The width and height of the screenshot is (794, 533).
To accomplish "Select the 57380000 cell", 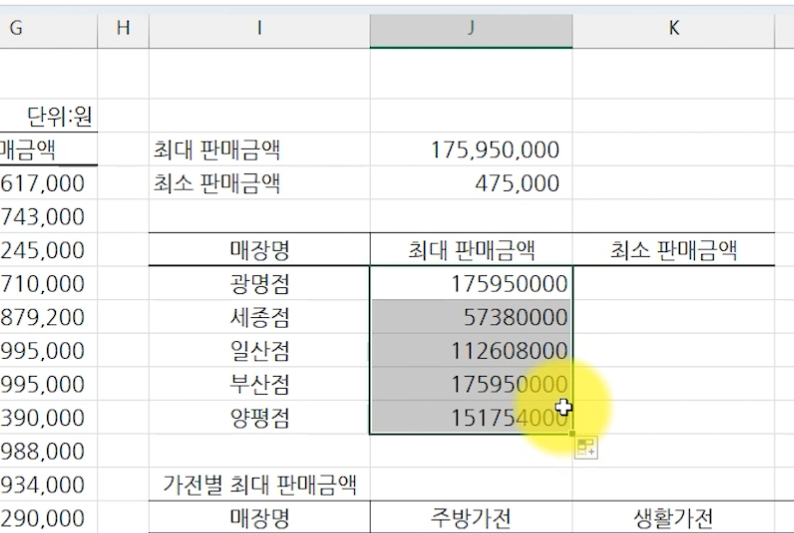I will pos(471,317).
